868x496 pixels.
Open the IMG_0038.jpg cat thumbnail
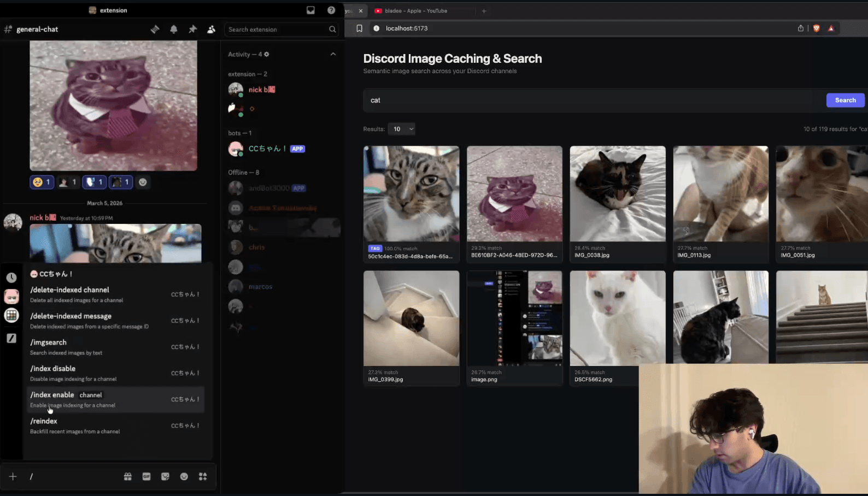(x=618, y=194)
